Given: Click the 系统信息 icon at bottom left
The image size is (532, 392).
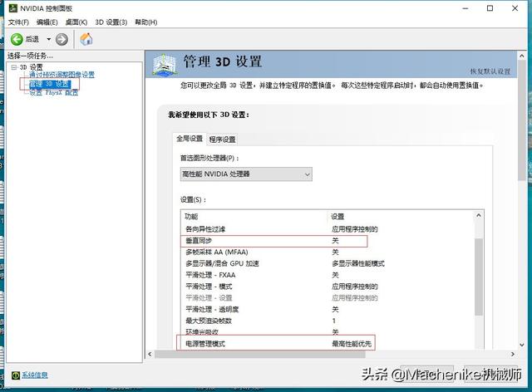Looking at the screenshot, I should tap(16, 375).
